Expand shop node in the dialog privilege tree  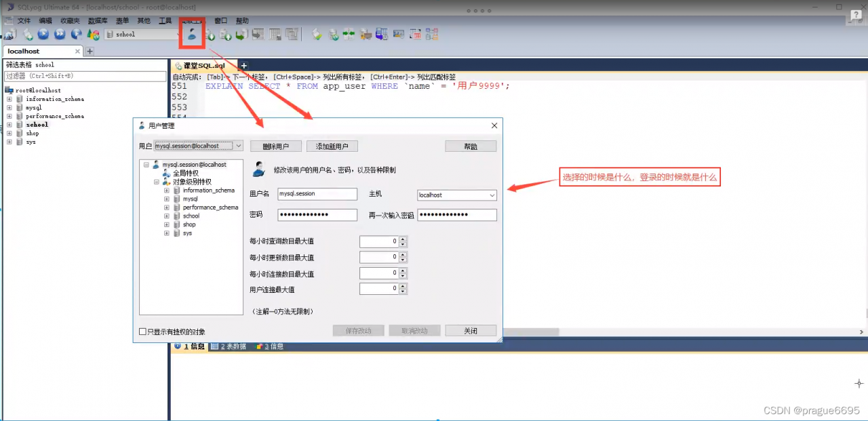click(167, 224)
